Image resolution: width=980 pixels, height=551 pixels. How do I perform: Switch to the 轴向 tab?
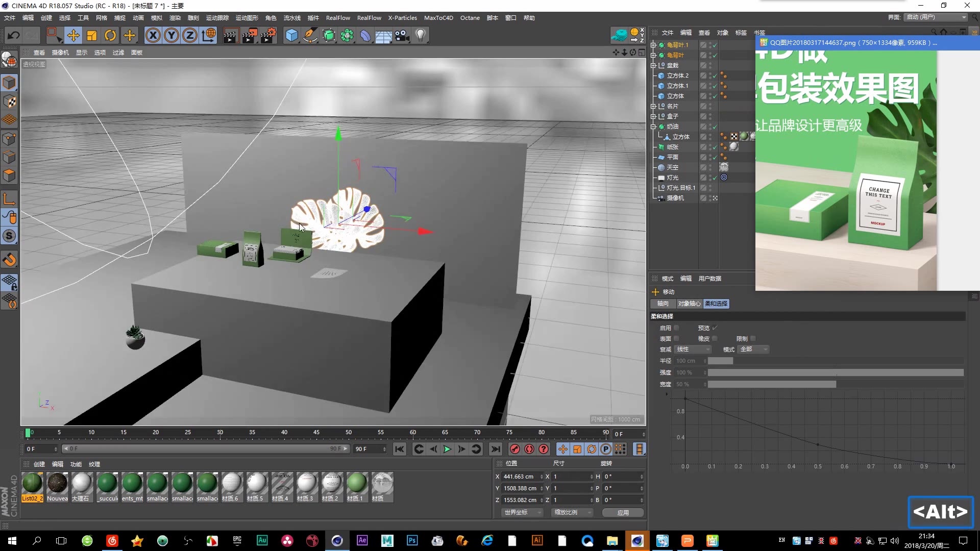tap(663, 304)
